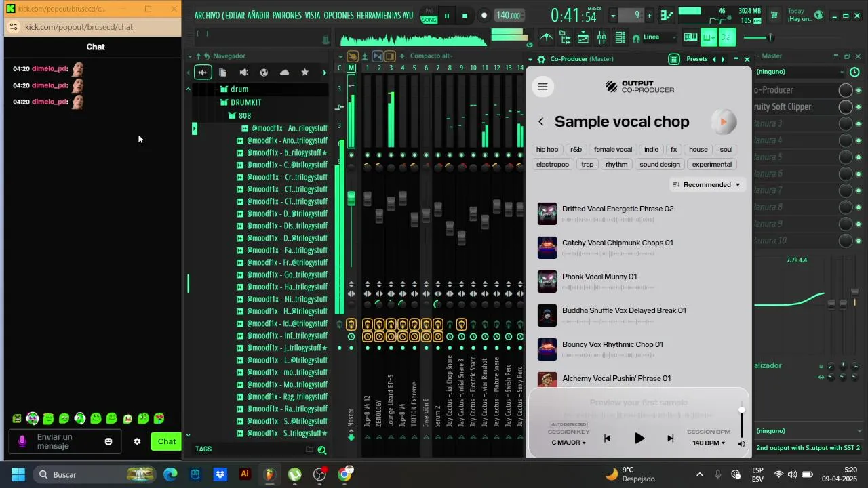The width and height of the screenshot is (868, 488).
Task: Select the Browser favorites star icon
Action: [304, 73]
